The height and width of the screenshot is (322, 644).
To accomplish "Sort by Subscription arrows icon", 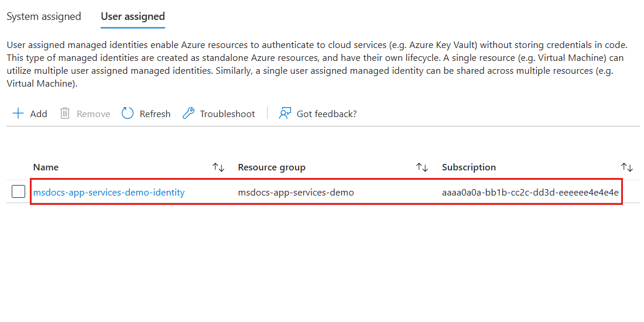I will 627,167.
